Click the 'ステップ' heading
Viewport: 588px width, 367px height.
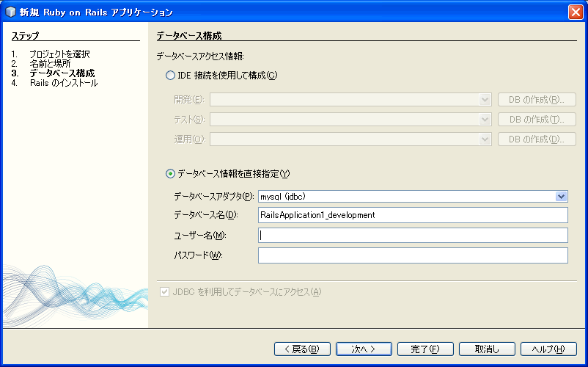25,36
